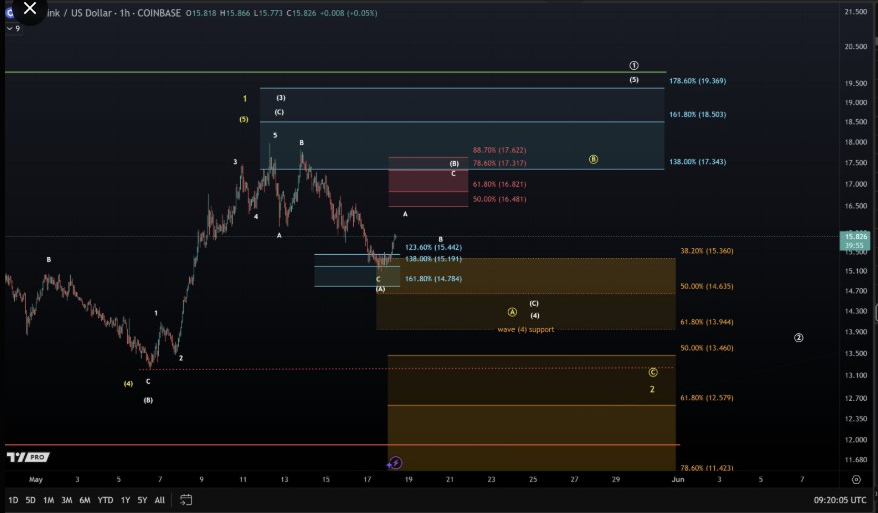The image size is (878, 513).
Task: Click the purple lightning event icon
Action: [395, 463]
